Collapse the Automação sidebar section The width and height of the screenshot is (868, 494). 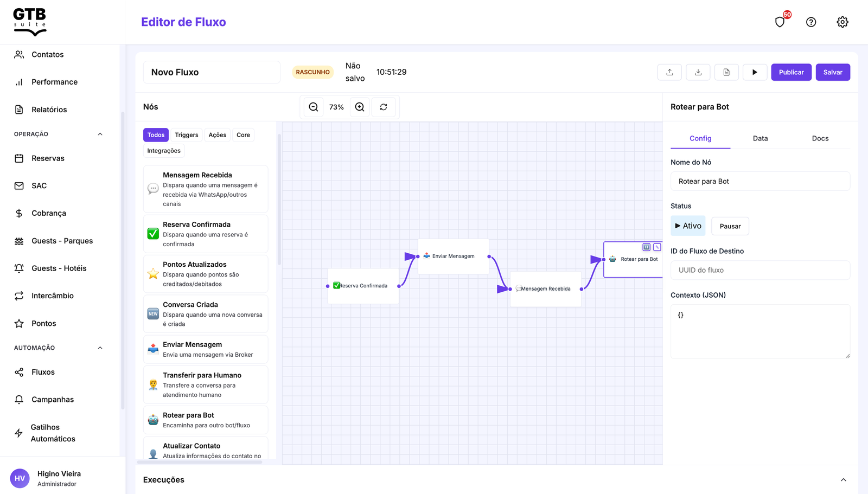pos(100,348)
